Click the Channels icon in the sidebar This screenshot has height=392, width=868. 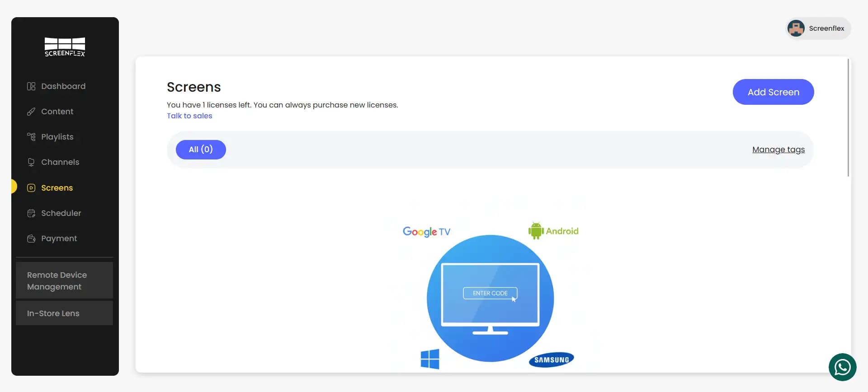[31, 162]
